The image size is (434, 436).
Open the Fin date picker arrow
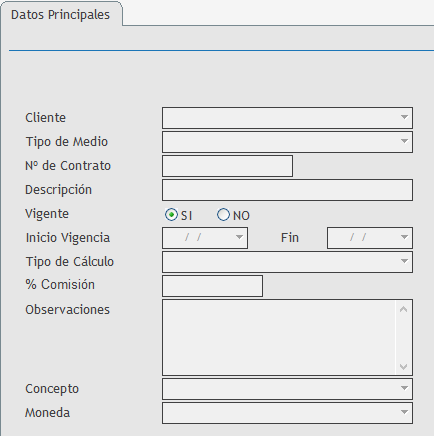(404, 238)
